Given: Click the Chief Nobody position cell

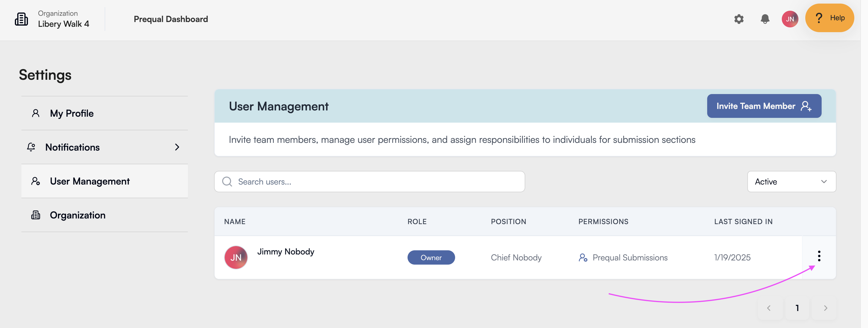Looking at the screenshot, I should [x=516, y=257].
